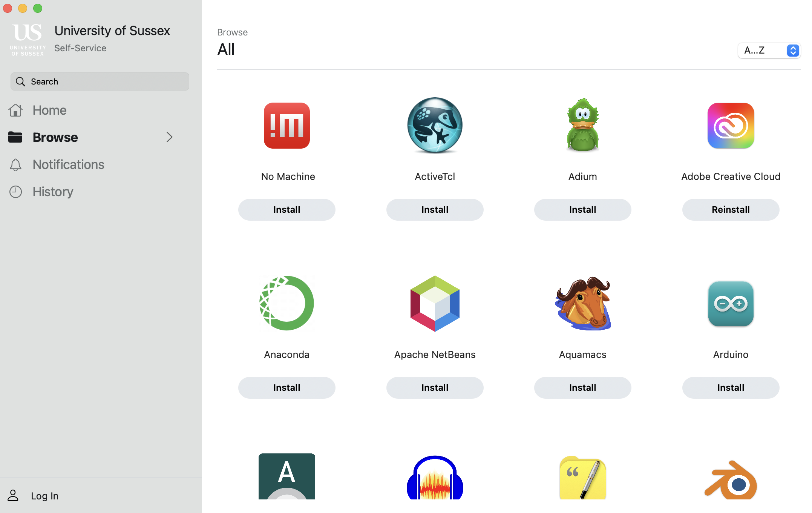The width and height of the screenshot is (812, 513).
Task: Reinstall Adobe Creative Cloud
Action: (x=731, y=210)
